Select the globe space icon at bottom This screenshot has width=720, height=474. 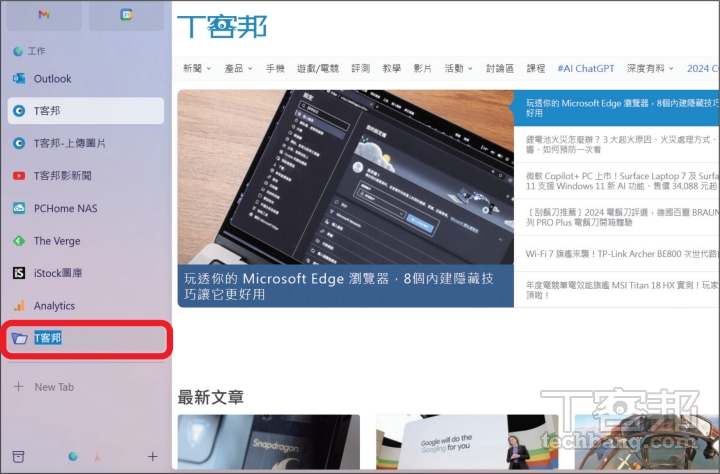pyautogui.click(x=73, y=456)
